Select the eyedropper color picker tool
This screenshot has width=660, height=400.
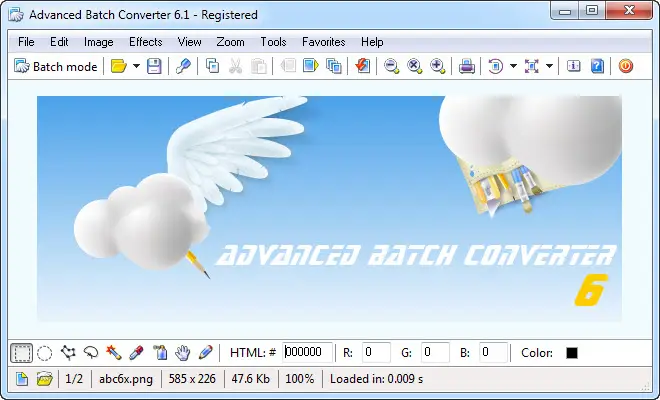[136, 353]
